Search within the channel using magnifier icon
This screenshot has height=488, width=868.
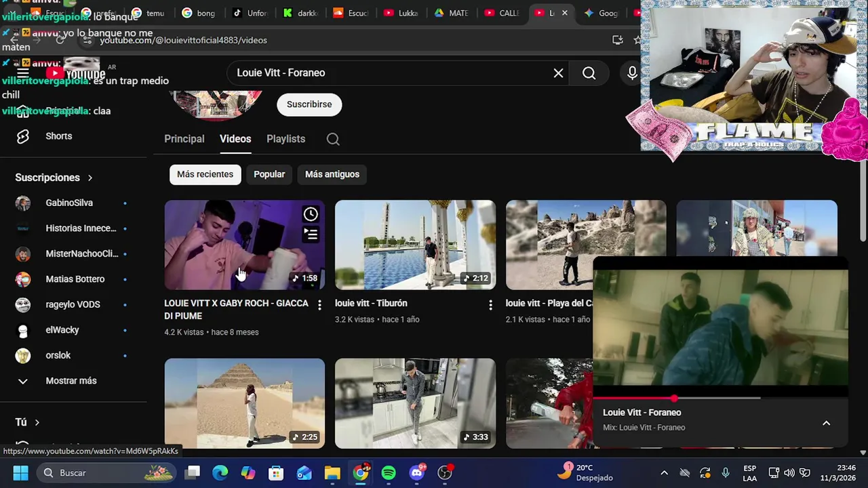[x=333, y=139]
